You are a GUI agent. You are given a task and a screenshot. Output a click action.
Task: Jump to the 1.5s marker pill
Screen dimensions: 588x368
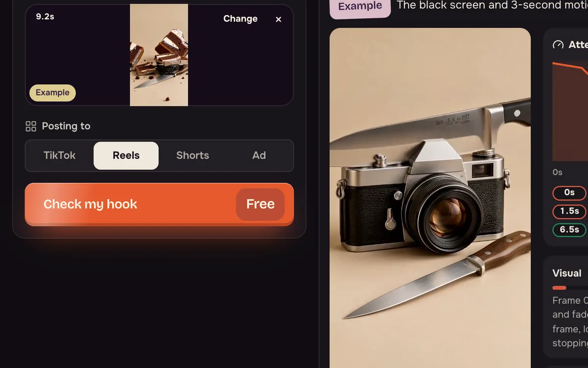[569, 211]
